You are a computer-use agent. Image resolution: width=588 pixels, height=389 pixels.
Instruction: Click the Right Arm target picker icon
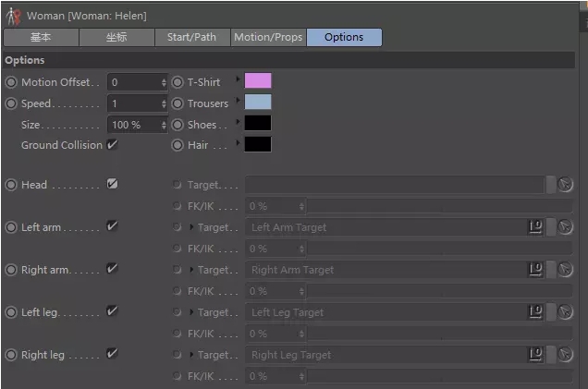point(566,270)
